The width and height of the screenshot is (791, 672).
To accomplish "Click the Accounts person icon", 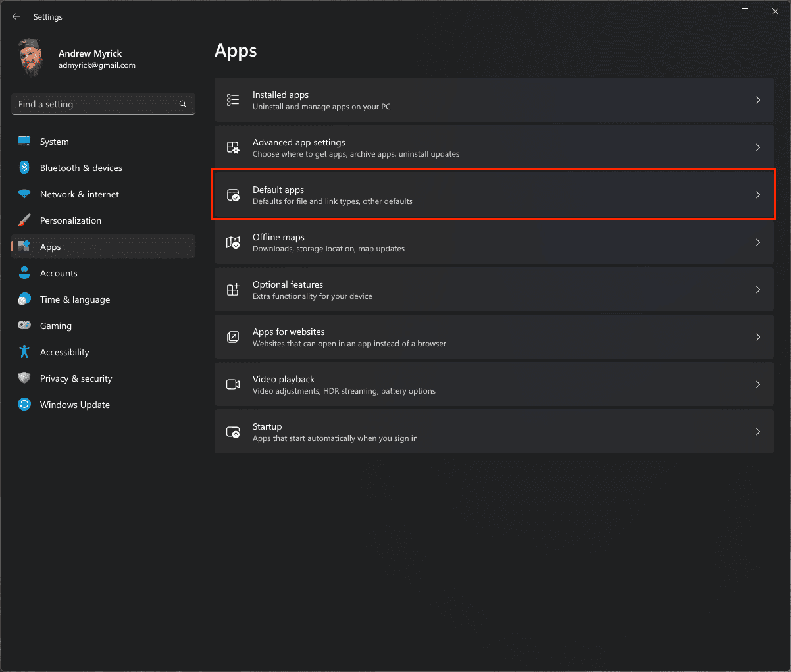I will click(24, 272).
